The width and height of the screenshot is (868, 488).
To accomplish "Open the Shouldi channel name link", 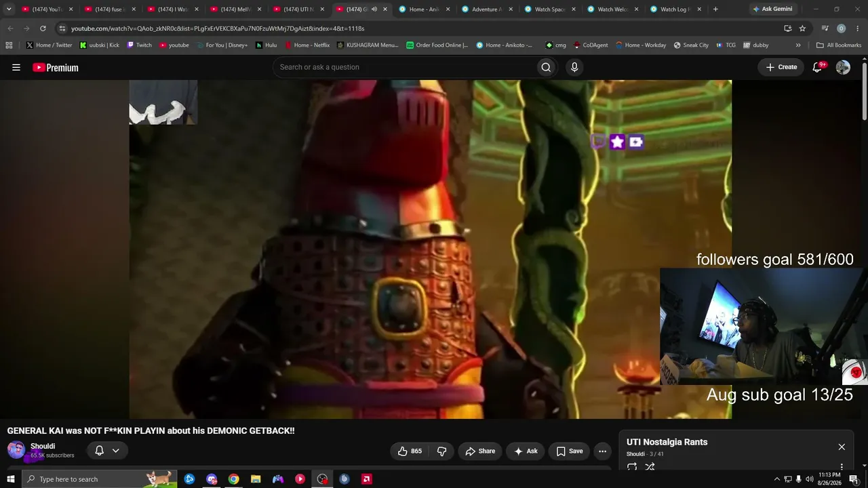I will 43,447.
